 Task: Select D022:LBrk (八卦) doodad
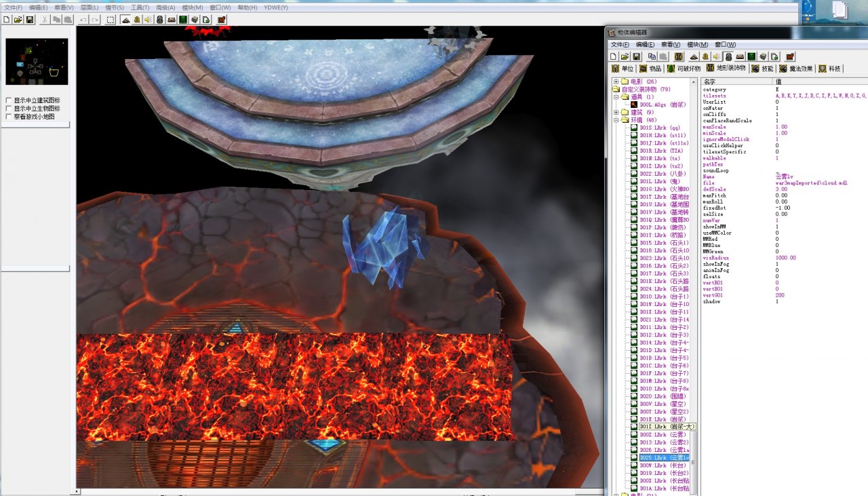(x=663, y=174)
